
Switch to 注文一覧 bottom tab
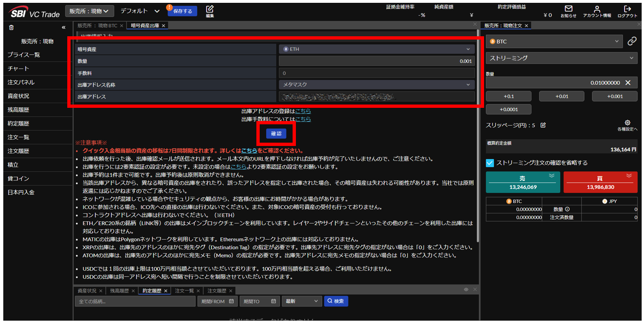click(184, 291)
